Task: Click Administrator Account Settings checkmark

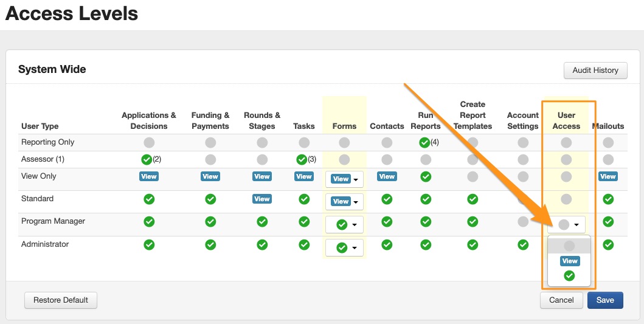Action: tap(522, 244)
